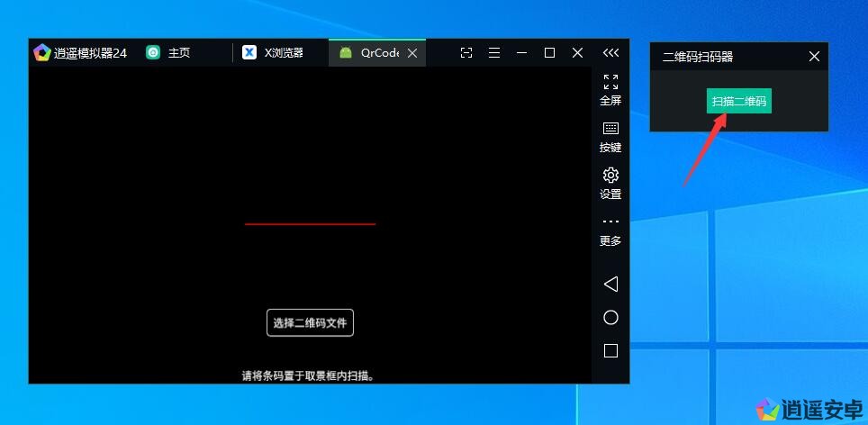This screenshot has height=425, width=868.
Task: Click the 全屏 fullscreen icon in sidebar
Action: pos(610,83)
